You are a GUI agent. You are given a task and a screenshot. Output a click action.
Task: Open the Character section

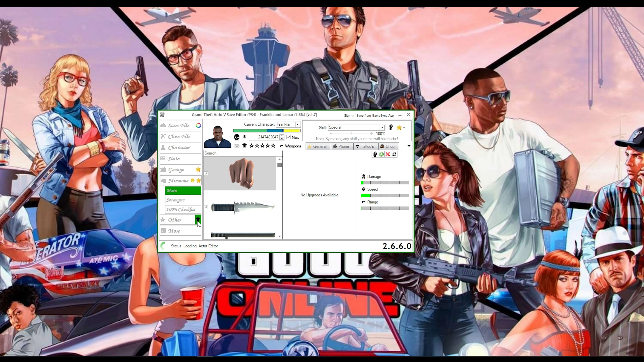180,147
